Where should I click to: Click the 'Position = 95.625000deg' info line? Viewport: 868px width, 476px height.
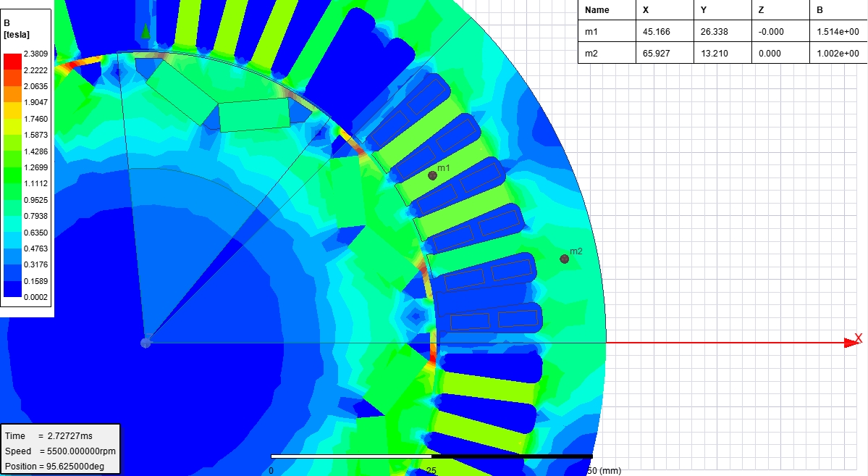pos(54,466)
